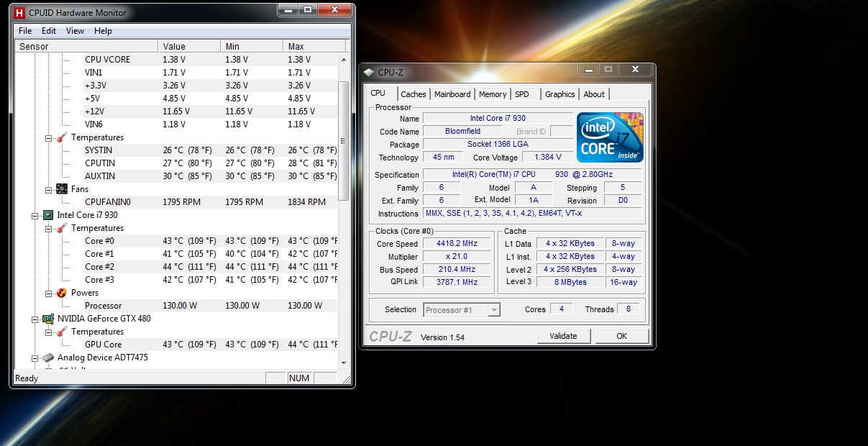The image size is (868, 446).
Task: Collapse Temperatures under Intel Core i7 930
Action: pyautogui.click(x=49, y=228)
